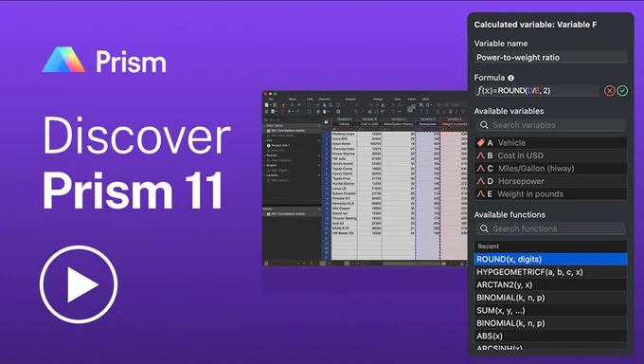The image size is (644, 364).
Task: Select variable E Weight in pounds
Action: (x=550, y=193)
